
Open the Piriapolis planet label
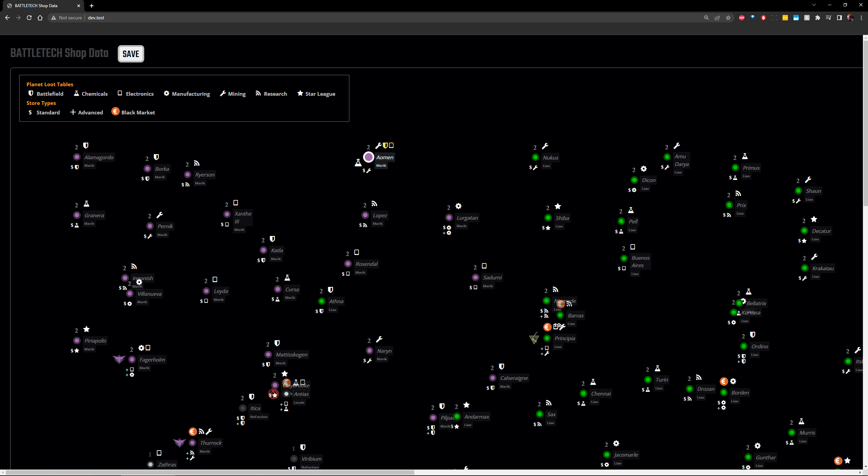point(95,341)
